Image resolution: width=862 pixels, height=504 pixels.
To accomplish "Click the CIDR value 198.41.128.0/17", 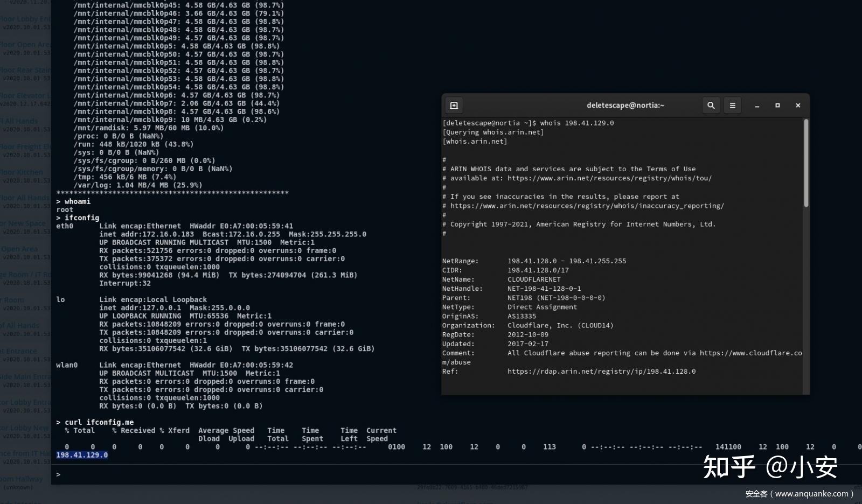I will 538,270.
